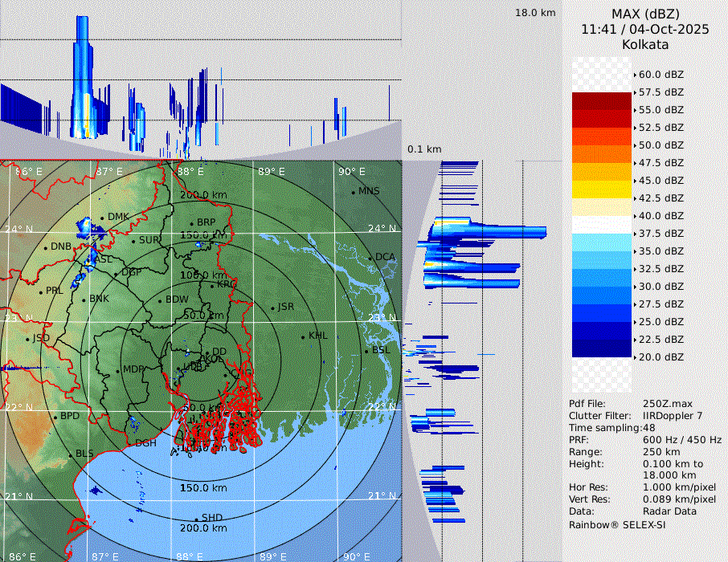Pick the navy swatch between 20.0 and 22.5 dBZ
Image resolution: width=728 pixels, height=562 pixels.
tap(602, 348)
